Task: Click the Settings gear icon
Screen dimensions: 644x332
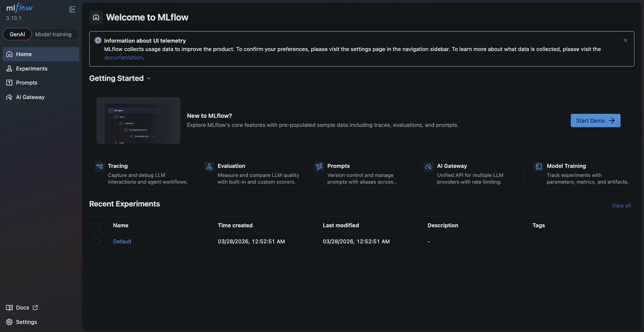Action: pyautogui.click(x=9, y=322)
